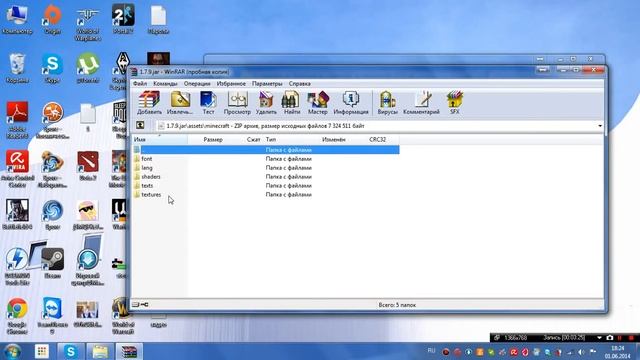Viewport: 640px width, 360px height.
Task: Click the DAEMON Tools Lite shortcut
Action: (17, 267)
